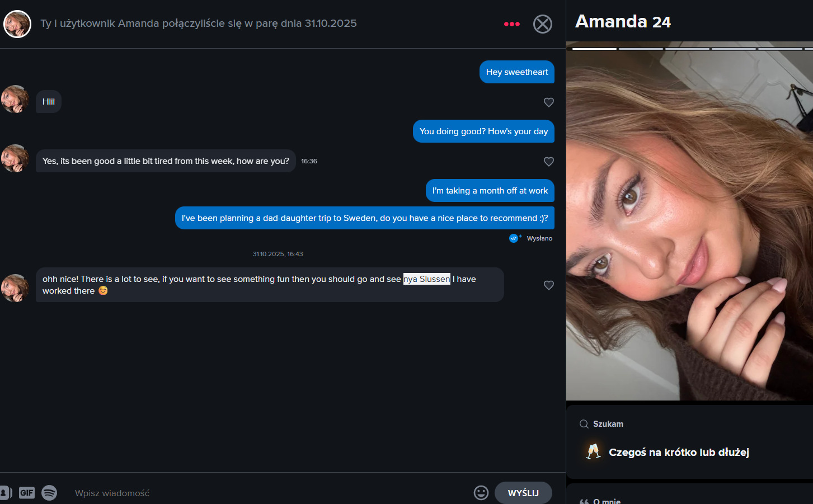This screenshot has height=504, width=813.
Task: Click the sticker icon beside GIF
Action: [5, 493]
